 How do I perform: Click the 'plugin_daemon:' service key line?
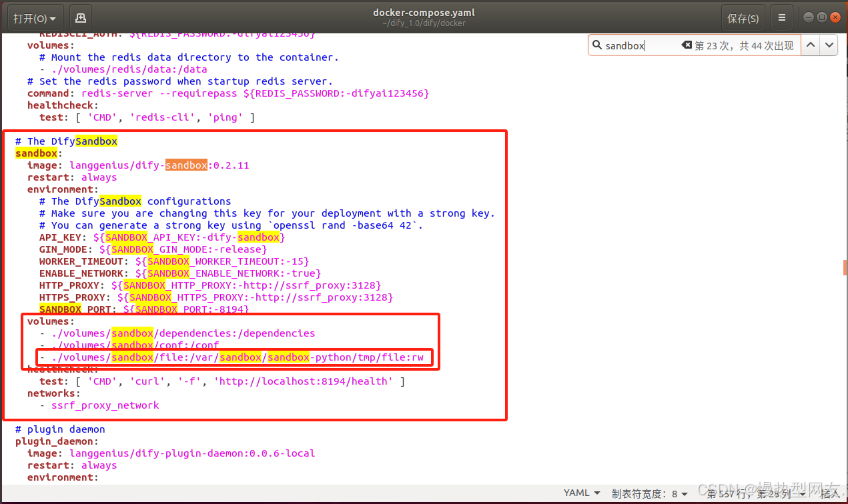57,441
